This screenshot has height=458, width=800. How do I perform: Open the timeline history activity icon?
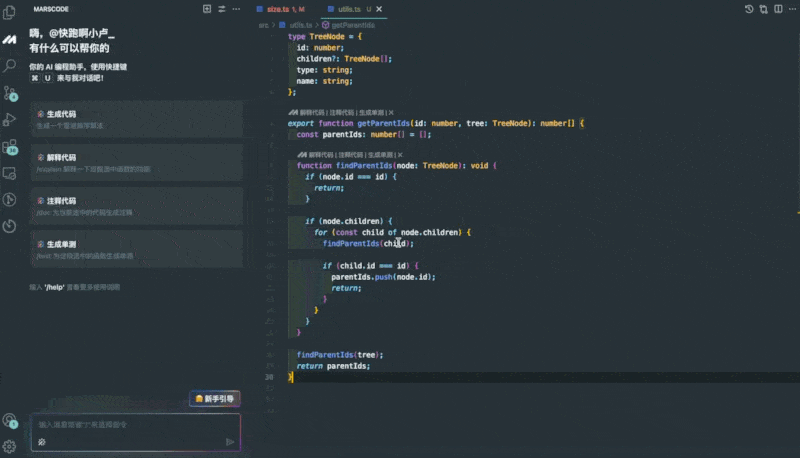point(9,226)
